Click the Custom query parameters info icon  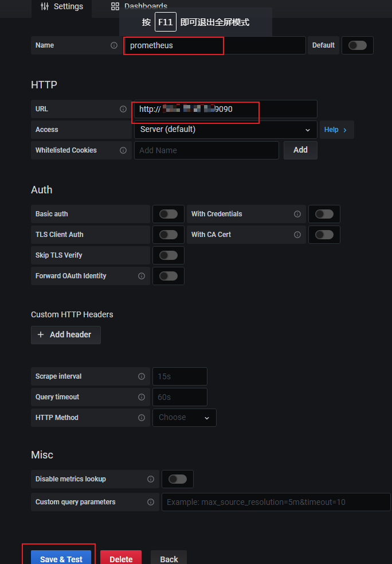[x=151, y=502]
